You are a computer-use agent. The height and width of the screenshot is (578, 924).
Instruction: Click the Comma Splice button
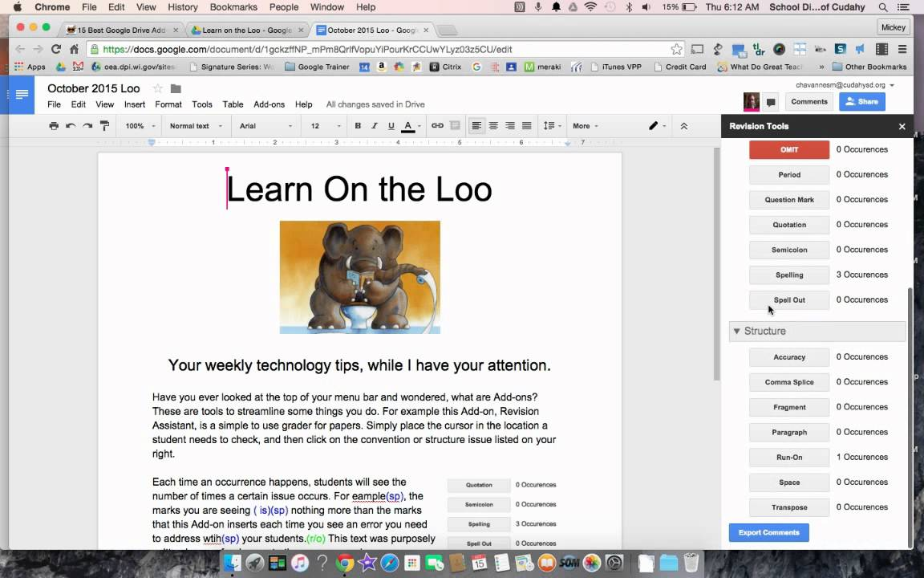coord(789,382)
